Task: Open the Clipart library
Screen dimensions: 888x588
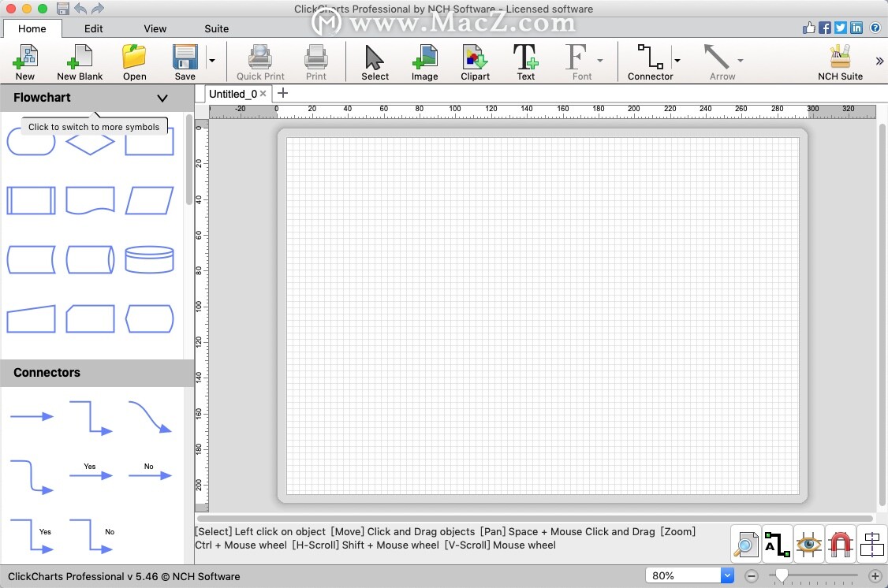Action: [475, 61]
